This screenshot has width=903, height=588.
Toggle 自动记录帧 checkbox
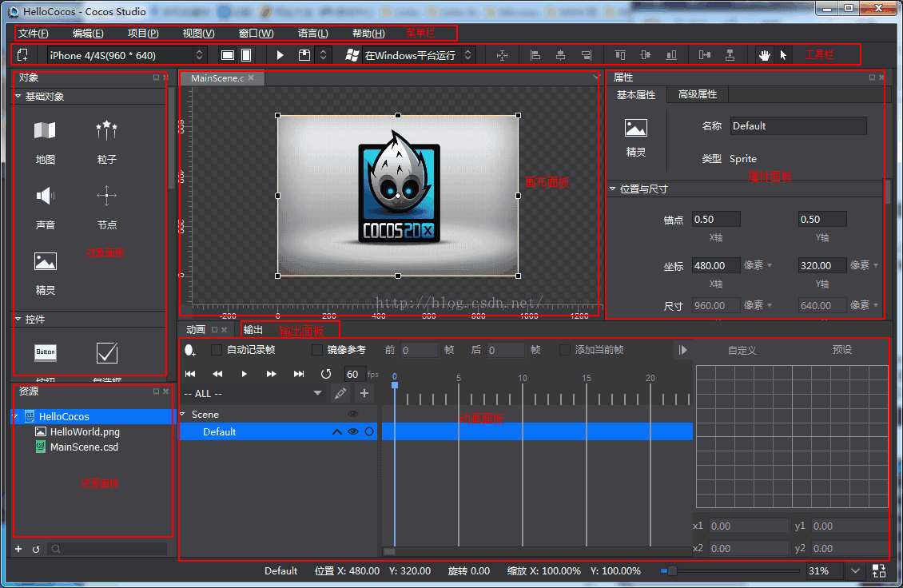[217, 350]
